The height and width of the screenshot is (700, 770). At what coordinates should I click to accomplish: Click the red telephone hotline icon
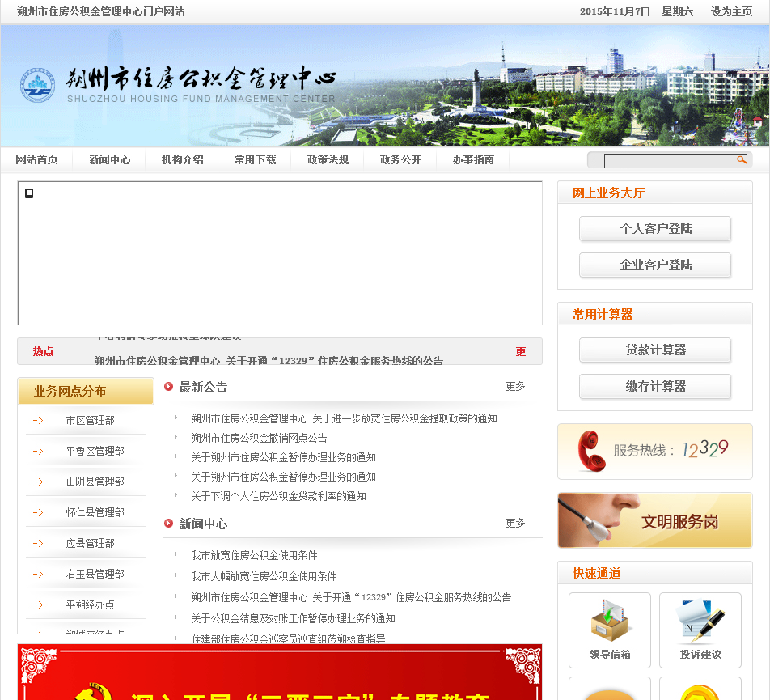[x=591, y=451]
